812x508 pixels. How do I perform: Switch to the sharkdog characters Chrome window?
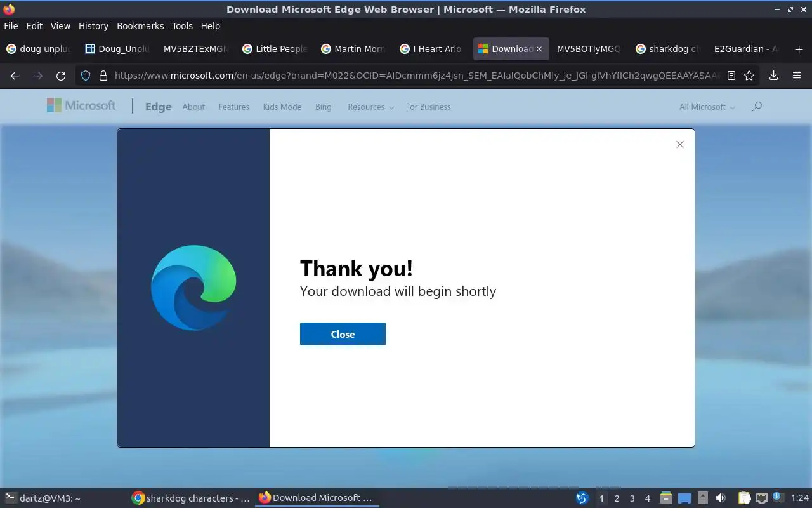coord(190,498)
